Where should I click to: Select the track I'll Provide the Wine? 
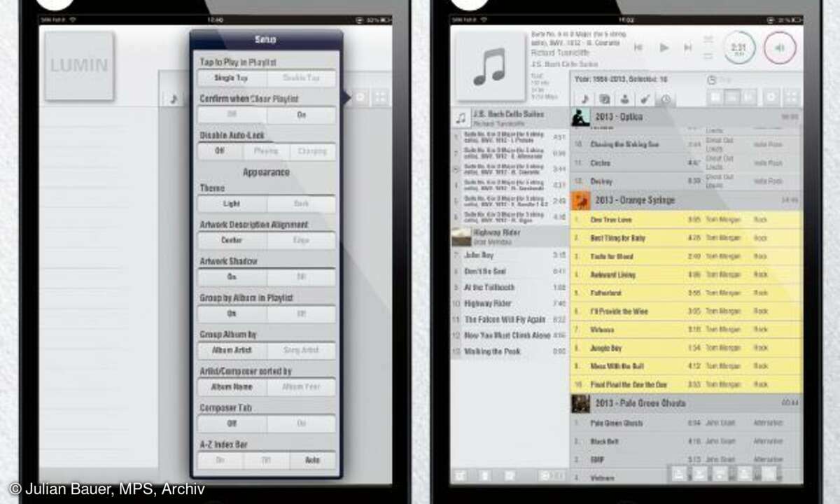point(686,311)
